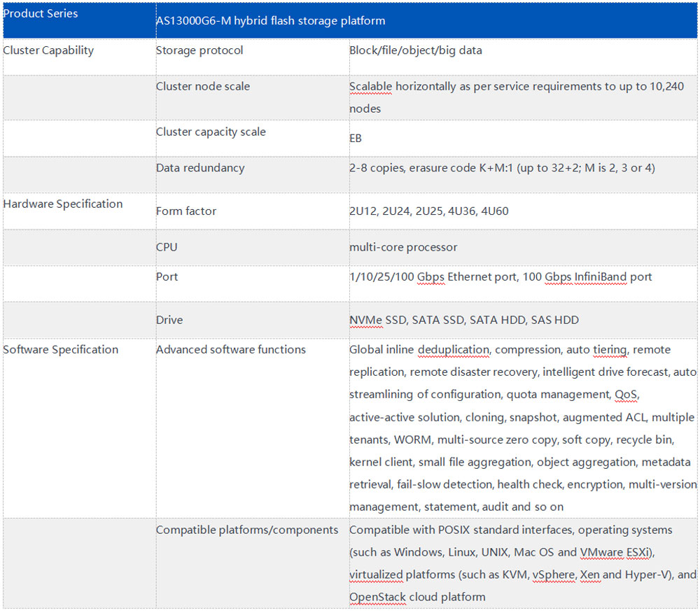Screen dimensions: 700x613
Task: Click 'management, statement, audit and so on' line
Action: 456,507
